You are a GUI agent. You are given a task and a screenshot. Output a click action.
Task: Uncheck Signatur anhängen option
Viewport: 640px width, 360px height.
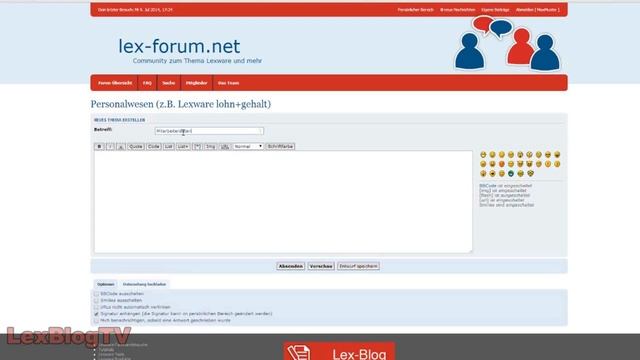point(96,314)
